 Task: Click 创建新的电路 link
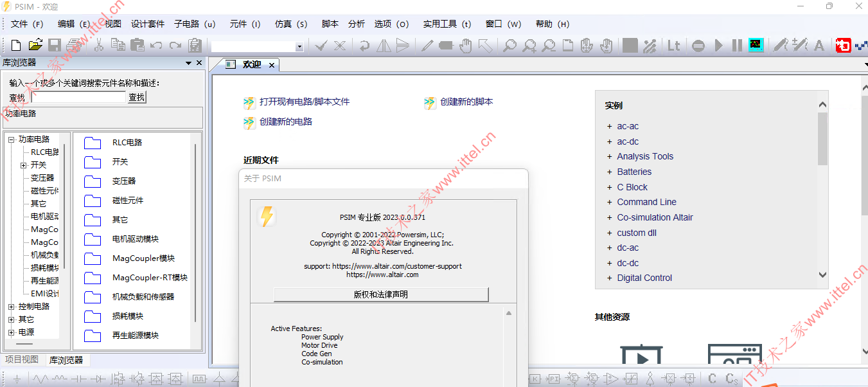point(286,122)
